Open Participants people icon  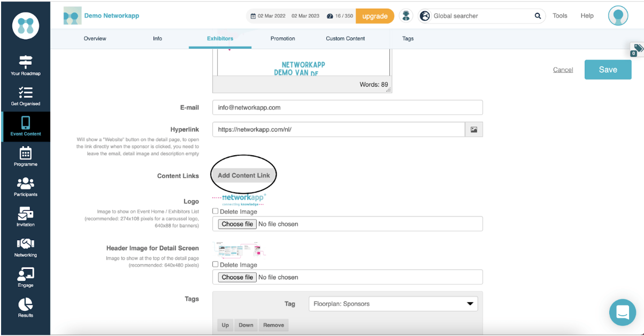pos(26,184)
